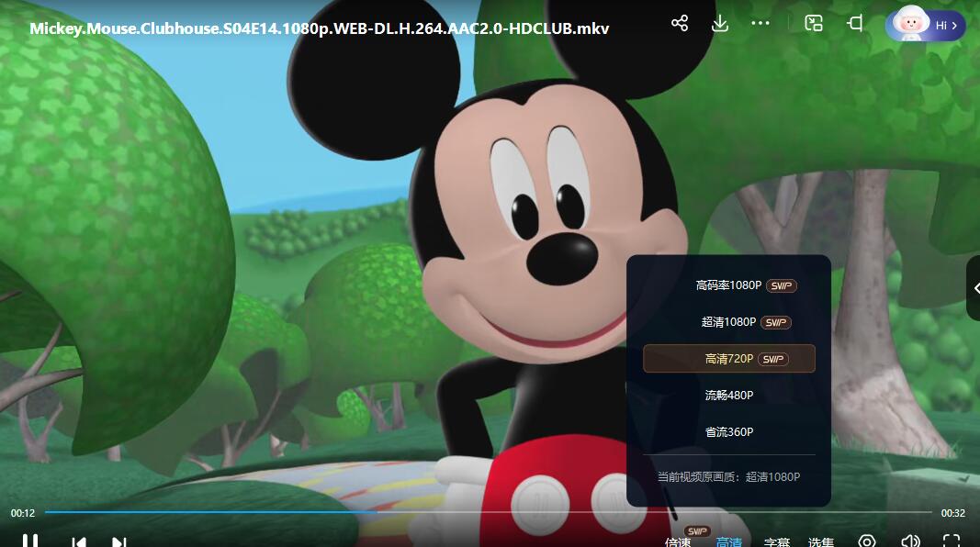980x547 pixels.
Task: Select 省流360P quality option
Action: tap(728, 432)
